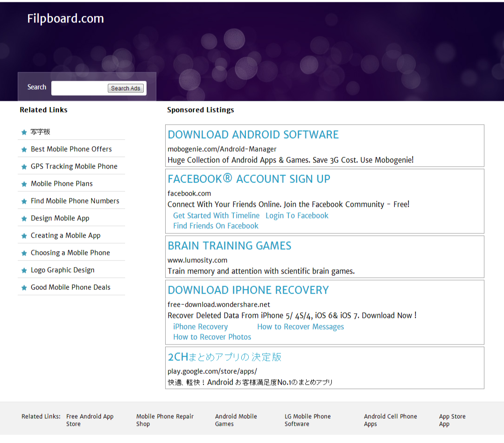Screen dimensions: 504x443
Task: Click the star icon beside 写字板
Action: pos(24,132)
